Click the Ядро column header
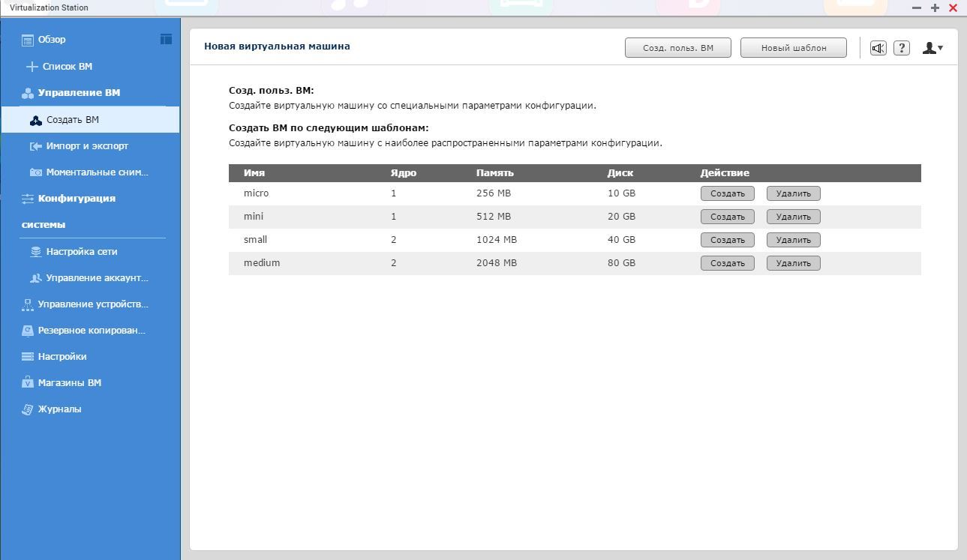The image size is (967, 560). [404, 173]
